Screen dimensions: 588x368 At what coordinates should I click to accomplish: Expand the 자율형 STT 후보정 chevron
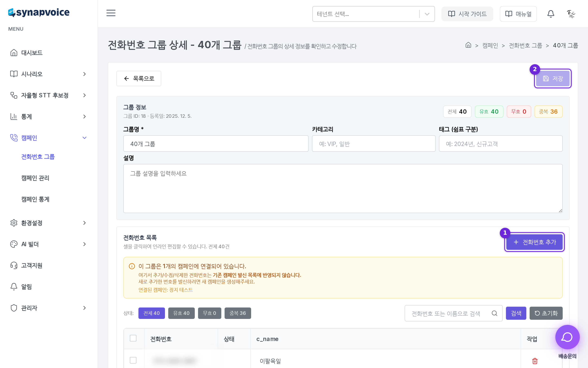[x=84, y=95]
